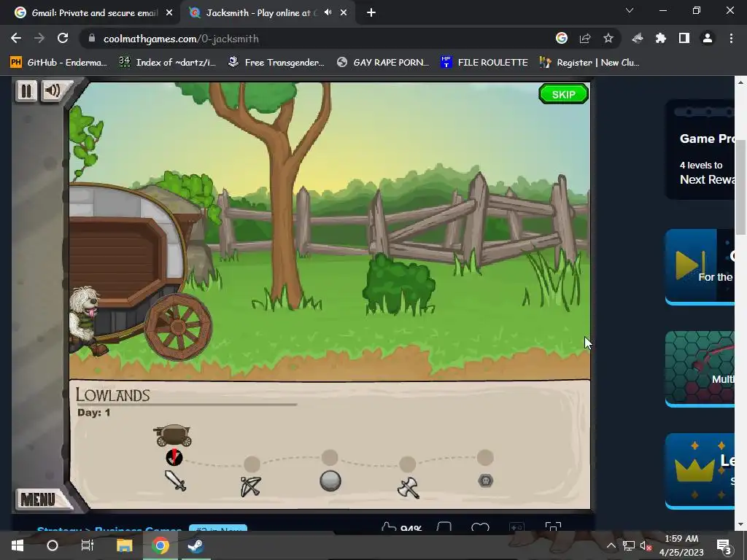The height and width of the screenshot is (560, 747).
Task: Click the current red map pin
Action: pyautogui.click(x=174, y=458)
